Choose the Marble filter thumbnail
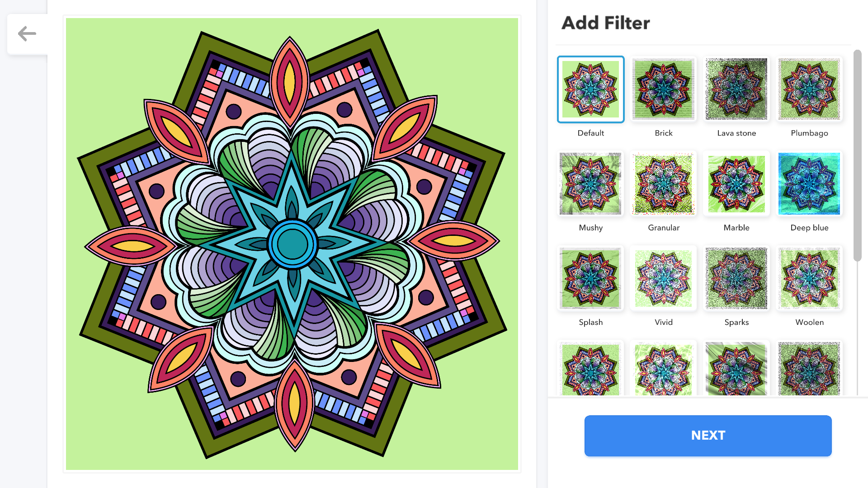The height and width of the screenshot is (488, 868). coord(736,184)
